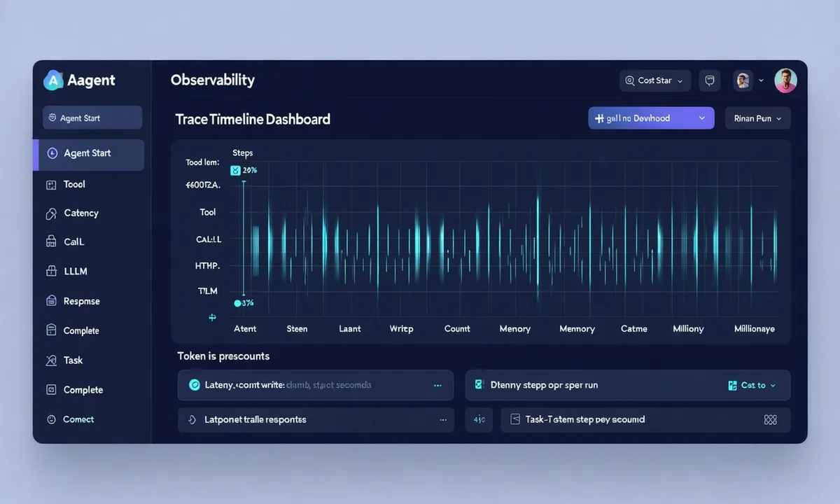This screenshot has width=840, height=504.
Task: Open the Rinan Pun dropdown
Action: point(758,118)
